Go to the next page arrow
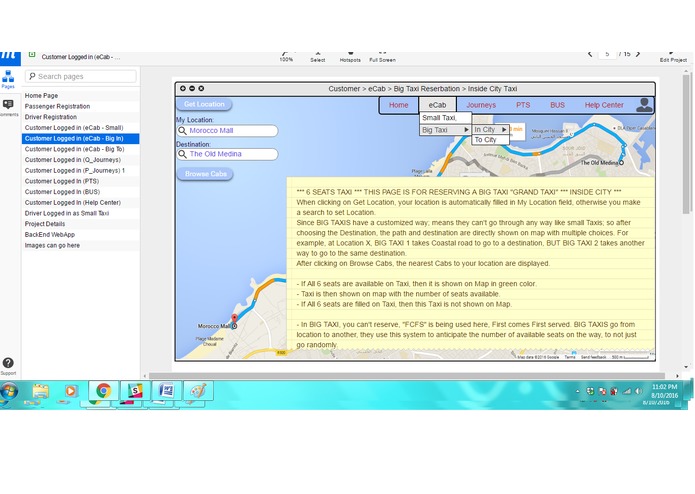 [x=638, y=54]
